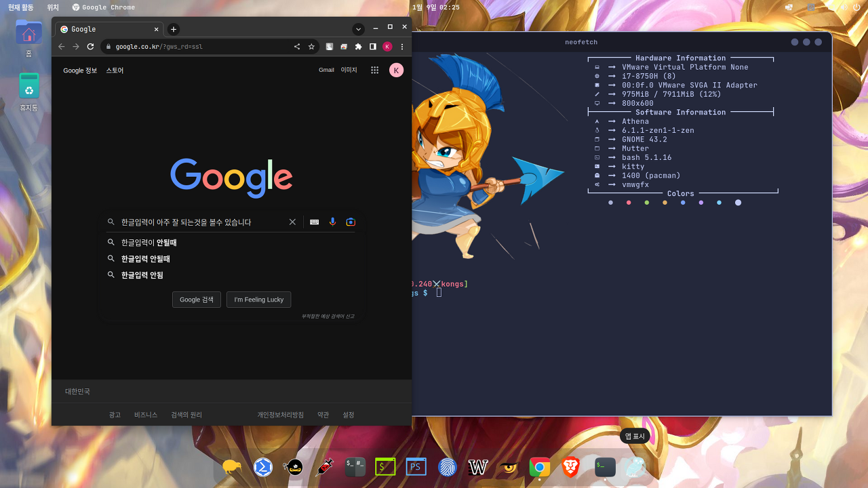Toggle Chrome side panel
868x488 pixels.
click(x=372, y=47)
